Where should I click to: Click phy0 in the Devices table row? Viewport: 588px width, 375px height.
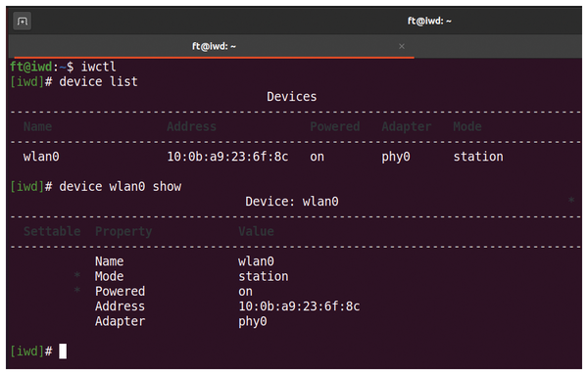(396, 157)
